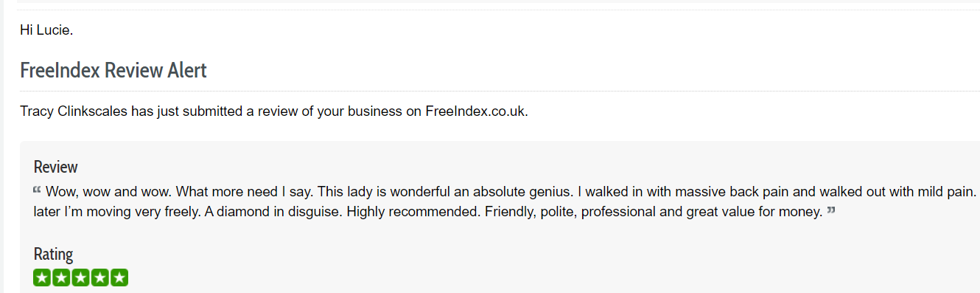Click the first green rating star
The height and width of the screenshot is (293, 980).
[42, 278]
